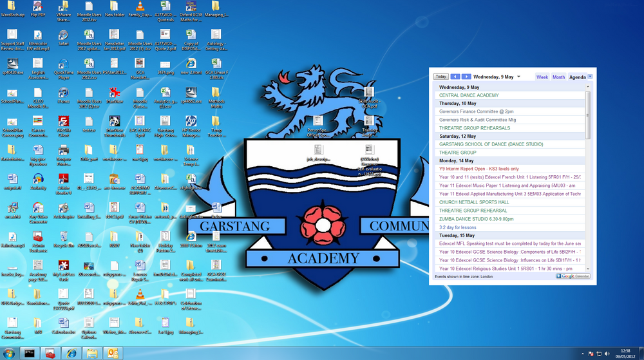The height and width of the screenshot is (360, 644).
Task: Select the sp40420.exe file icon
Action: tap(12, 67)
